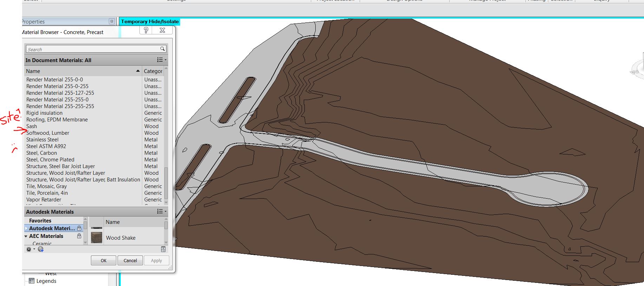Click the Legends icon in Project Browser
The height and width of the screenshot is (286, 644).
pyautogui.click(x=32, y=281)
